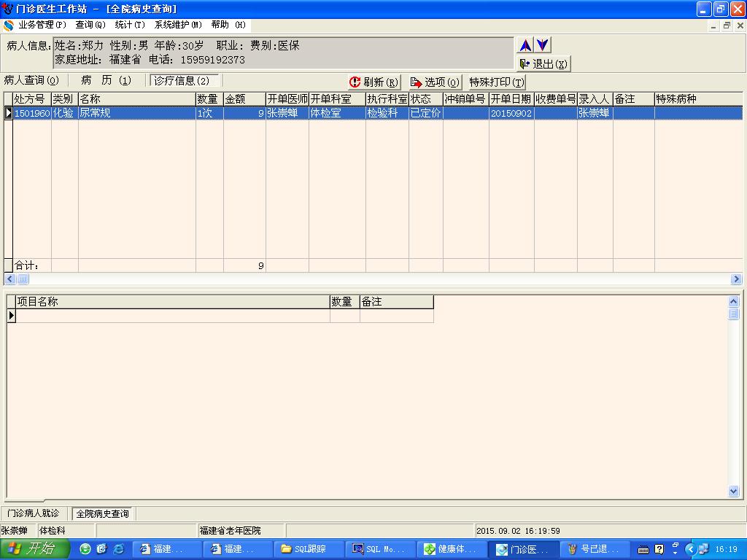Click the 体检室 ordering department cell
This screenshot has width=747, height=560.
[337, 113]
